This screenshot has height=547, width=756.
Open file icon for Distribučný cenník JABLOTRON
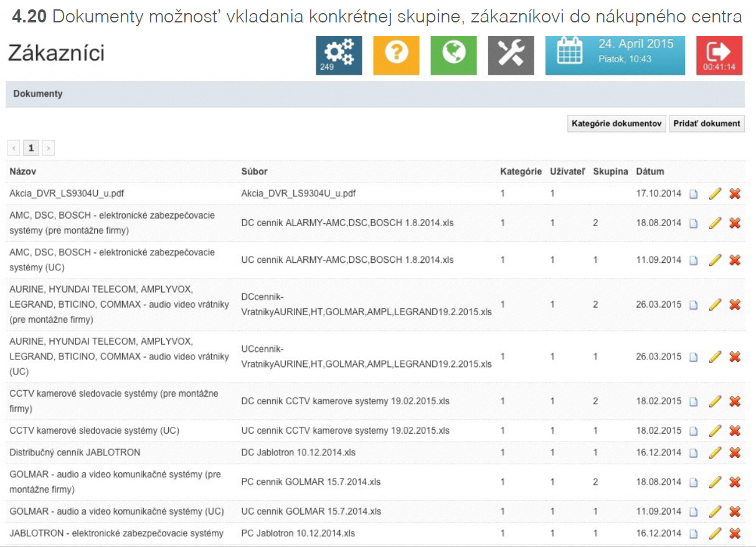coord(694,453)
